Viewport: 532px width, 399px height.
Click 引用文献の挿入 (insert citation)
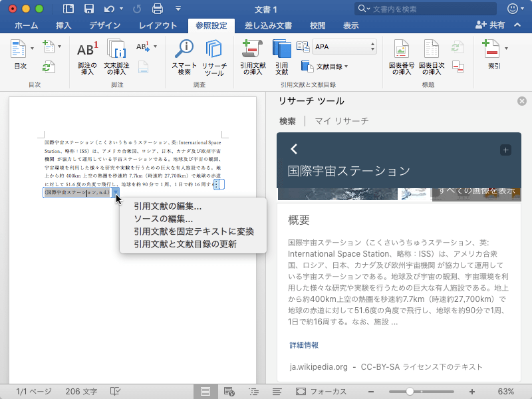pyautogui.click(x=253, y=57)
